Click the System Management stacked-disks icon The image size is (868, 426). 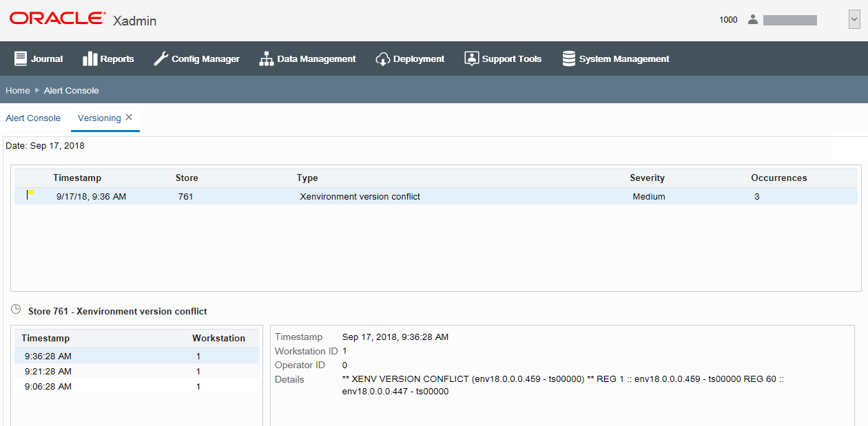(x=569, y=58)
